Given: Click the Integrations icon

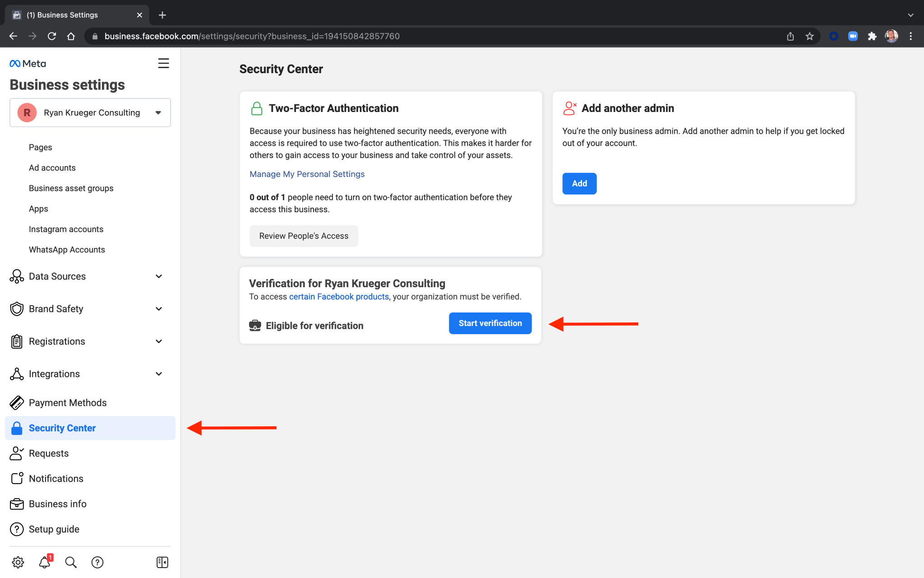Looking at the screenshot, I should pos(17,374).
